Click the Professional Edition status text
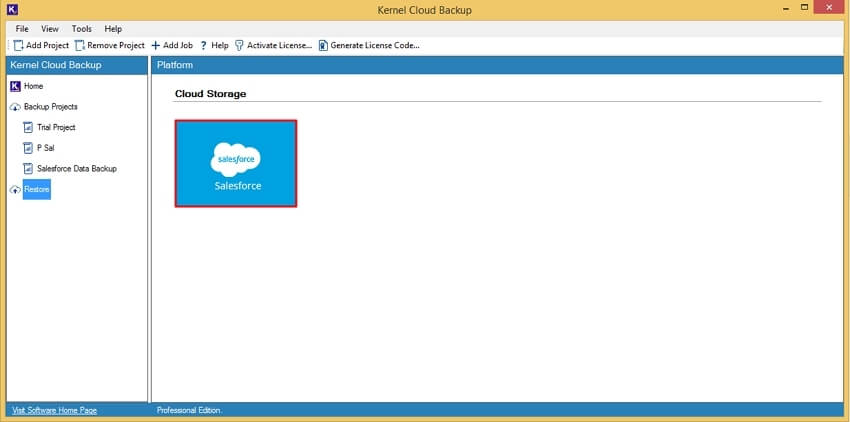 point(189,411)
